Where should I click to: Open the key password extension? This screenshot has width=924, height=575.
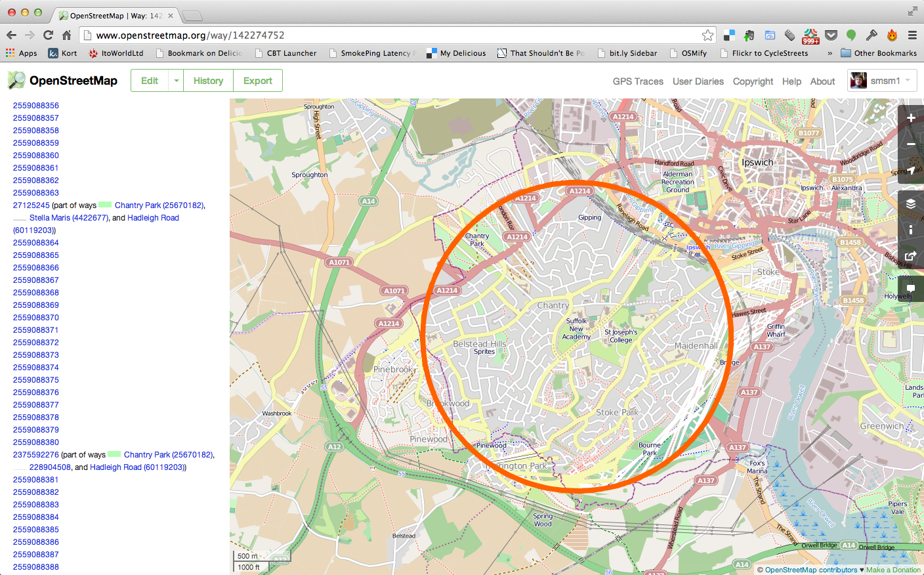coord(871,35)
